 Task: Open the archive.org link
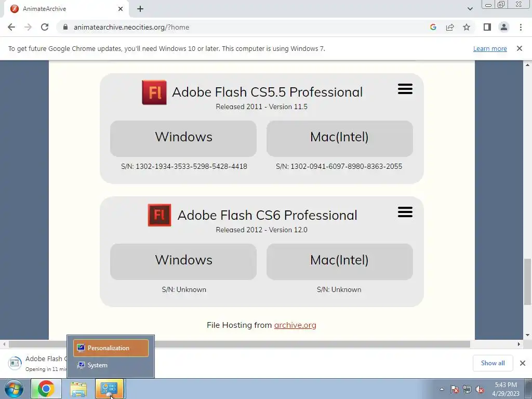point(295,325)
